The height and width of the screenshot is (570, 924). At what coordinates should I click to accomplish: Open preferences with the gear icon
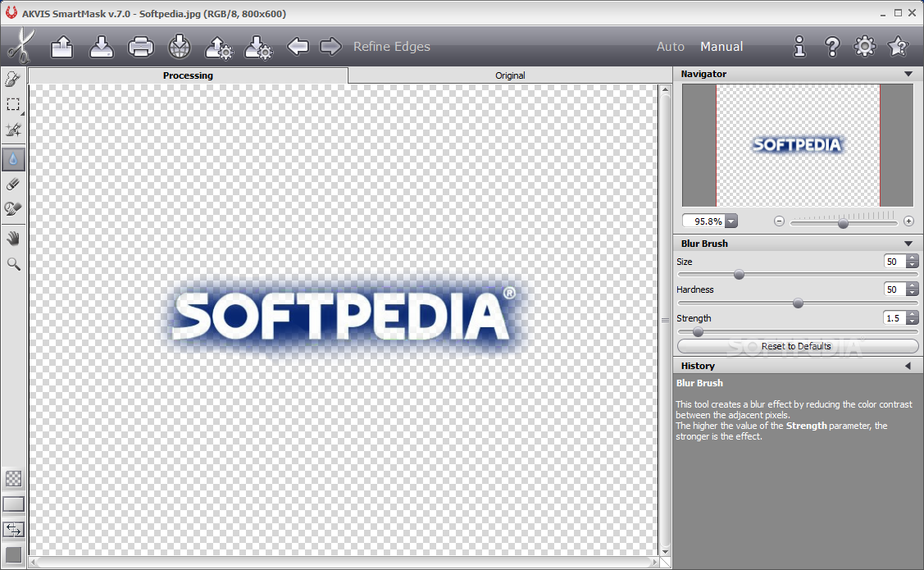[x=864, y=46]
